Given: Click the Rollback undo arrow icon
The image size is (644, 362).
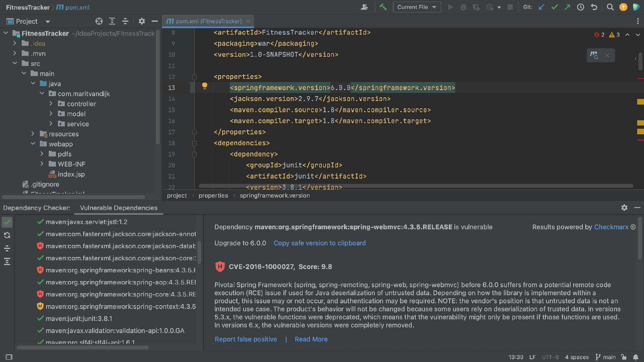Looking at the screenshot, I should tap(594, 7).
